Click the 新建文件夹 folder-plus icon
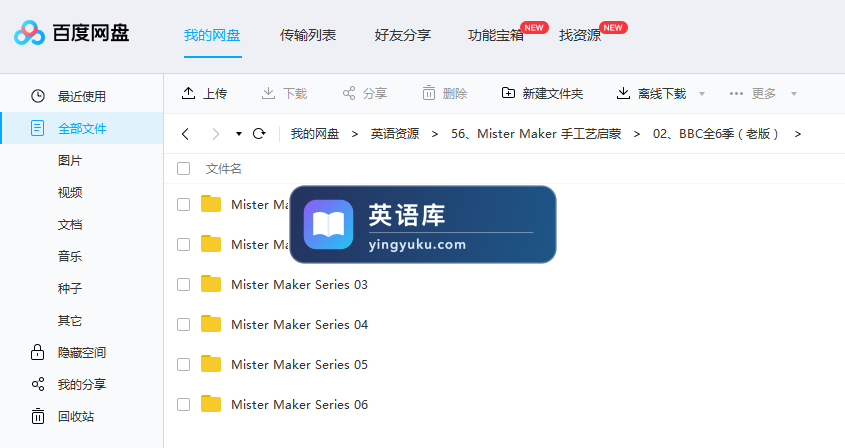 click(x=508, y=93)
